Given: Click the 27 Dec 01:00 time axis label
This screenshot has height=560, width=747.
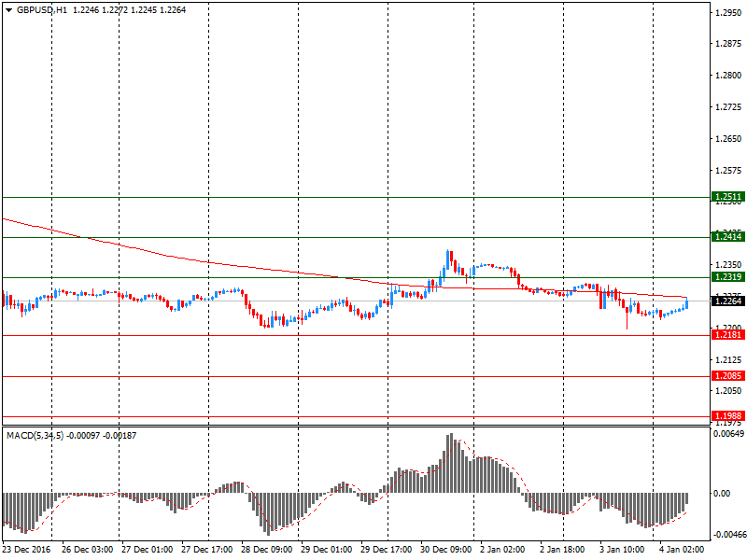Looking at the screenshot, I should tap(147, 550).
